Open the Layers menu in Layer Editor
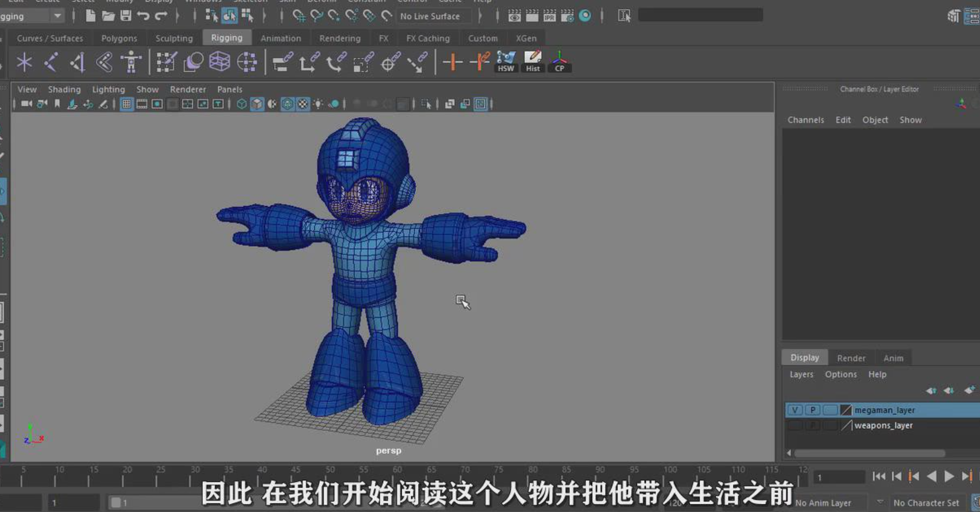This screenshot has width=980, height=512. tap(801, 374)
